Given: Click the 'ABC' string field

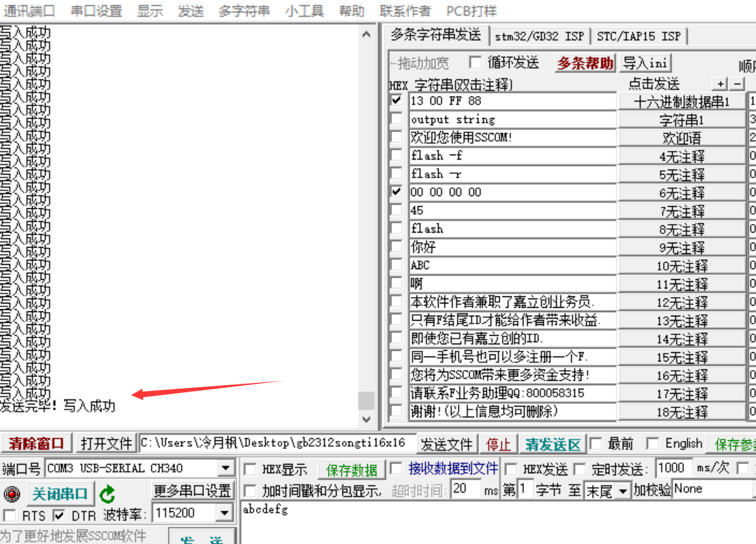Looking at the screenshot, I should (513, 266).
